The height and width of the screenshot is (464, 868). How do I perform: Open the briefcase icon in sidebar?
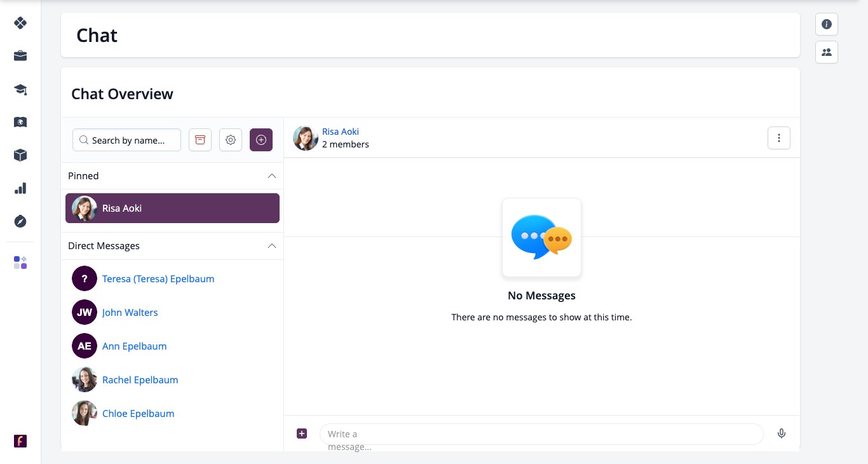20,56
